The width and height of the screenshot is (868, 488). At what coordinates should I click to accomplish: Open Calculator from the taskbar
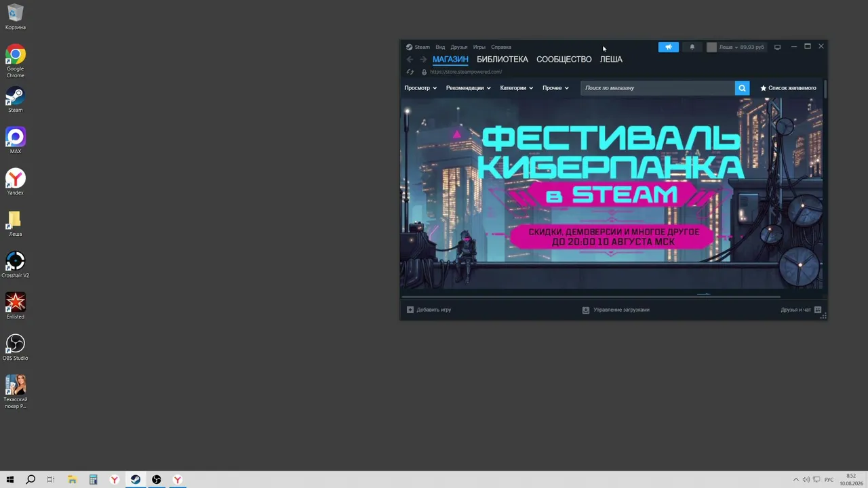[93, 480]
